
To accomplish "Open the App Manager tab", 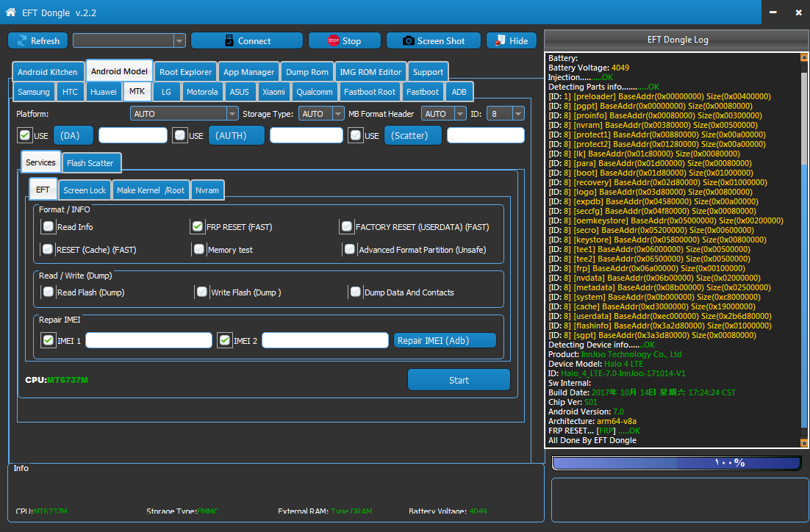I will click(248, 72).
